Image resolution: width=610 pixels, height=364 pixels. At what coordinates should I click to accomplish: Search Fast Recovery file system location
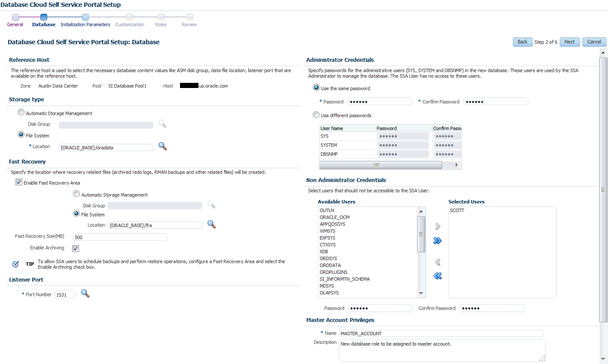click(211, 224)
